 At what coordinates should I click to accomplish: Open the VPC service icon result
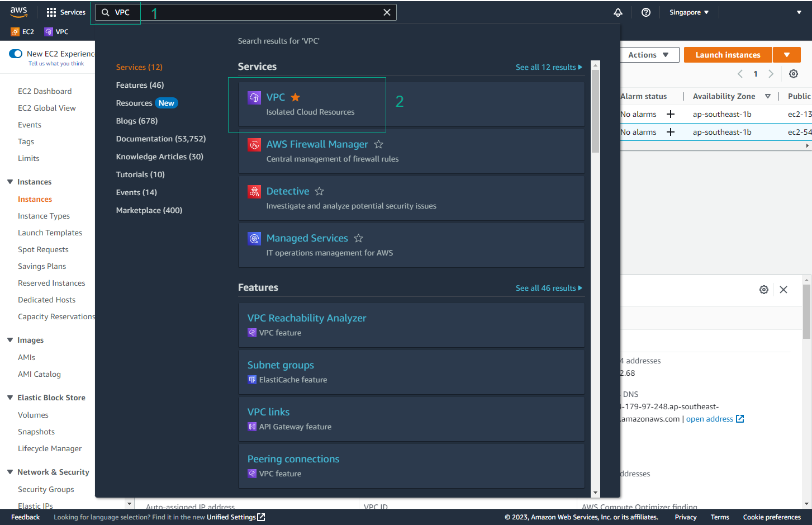click(x=254, y=98)
